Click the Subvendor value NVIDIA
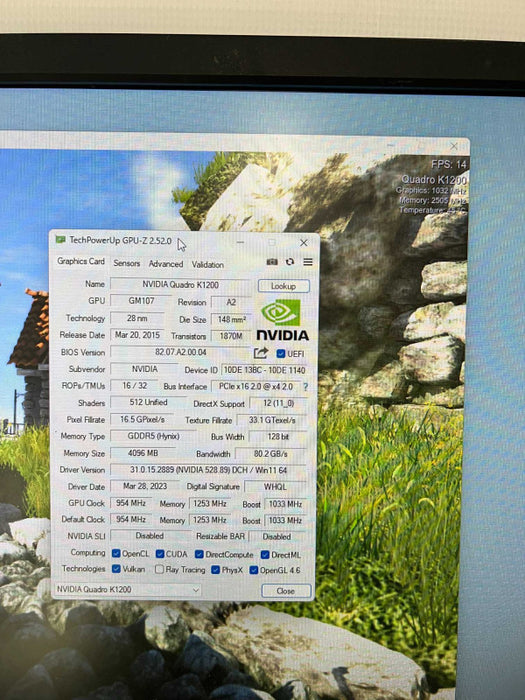Image resolution: width=525 pixels, height=700 pixels. 145,369
